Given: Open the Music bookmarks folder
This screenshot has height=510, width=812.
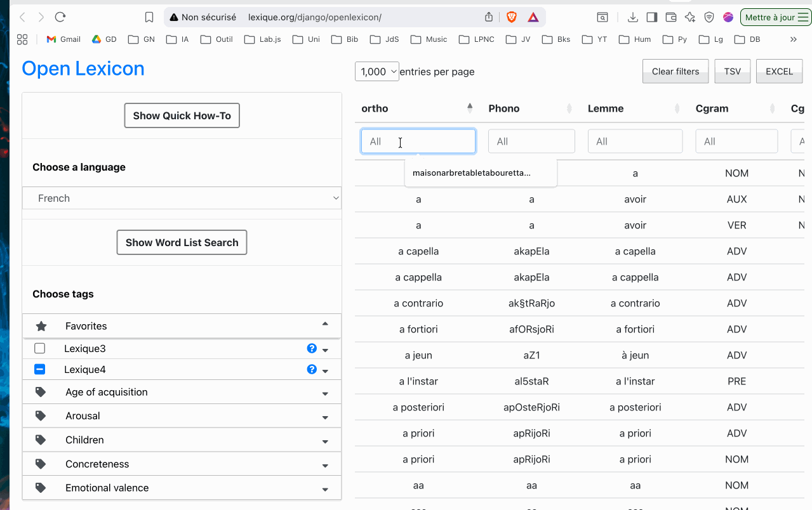Looking at the screenshot, I should 429,39.
